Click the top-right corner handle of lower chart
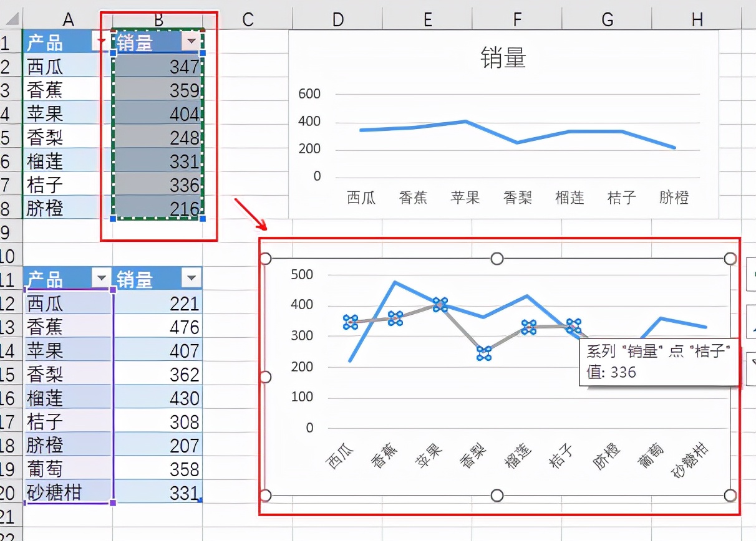The image size is (756, 541). (730, 258)
